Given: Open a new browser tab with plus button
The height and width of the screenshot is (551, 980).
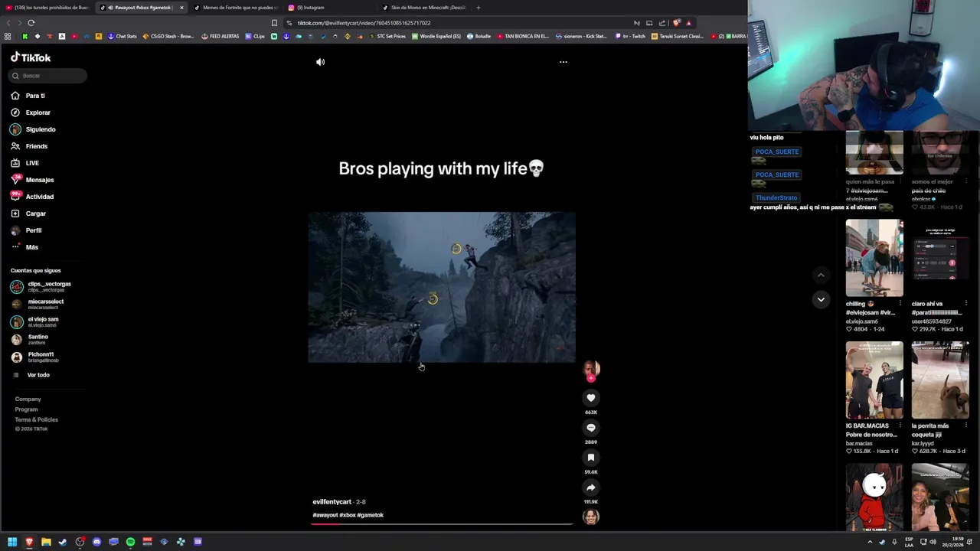Looking at the screenshot, I should click(479, 8).
